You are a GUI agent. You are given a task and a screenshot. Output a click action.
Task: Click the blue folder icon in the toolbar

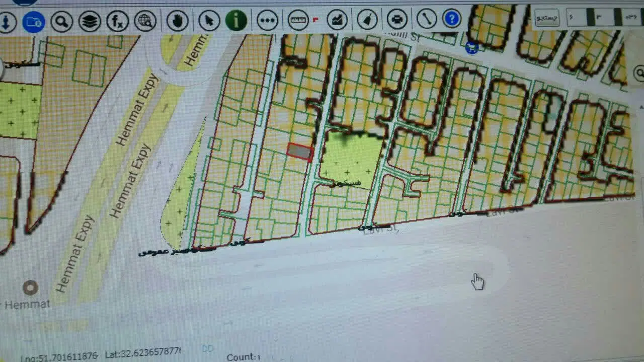34,22
